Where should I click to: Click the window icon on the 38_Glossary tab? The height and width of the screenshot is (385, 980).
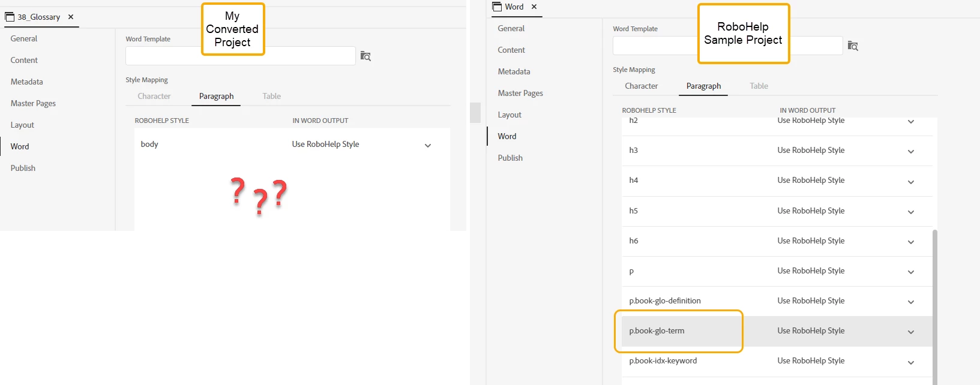tap(10, 17)
